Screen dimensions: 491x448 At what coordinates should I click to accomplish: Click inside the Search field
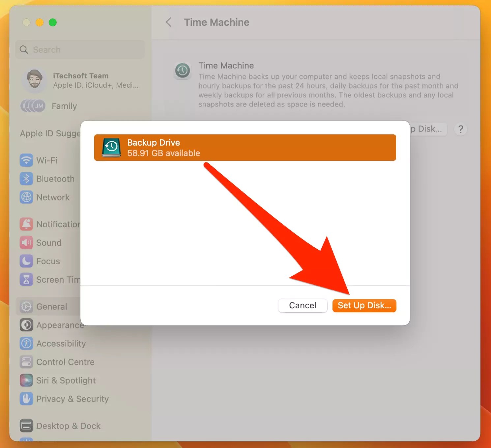80,49
